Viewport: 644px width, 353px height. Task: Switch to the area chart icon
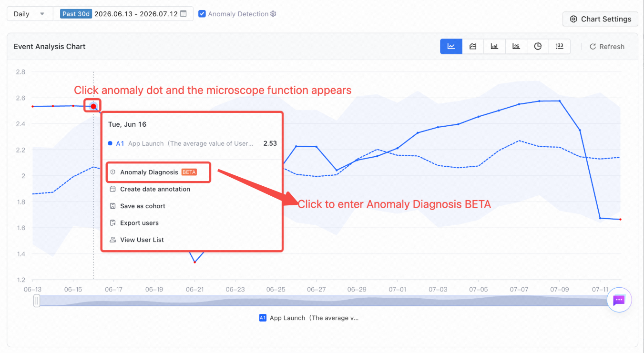coord(473,46)
